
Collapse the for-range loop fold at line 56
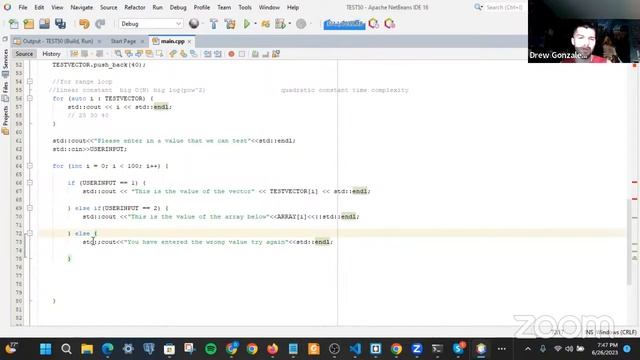30,98
